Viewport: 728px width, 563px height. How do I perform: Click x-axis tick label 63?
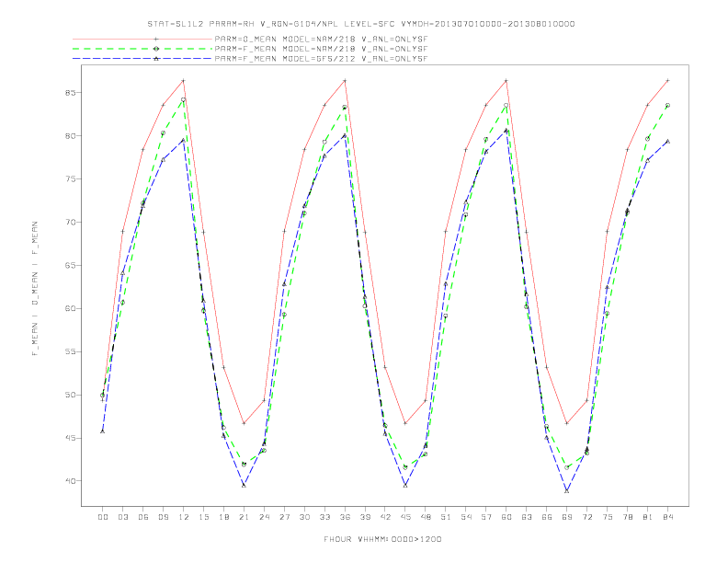(527, 517)
